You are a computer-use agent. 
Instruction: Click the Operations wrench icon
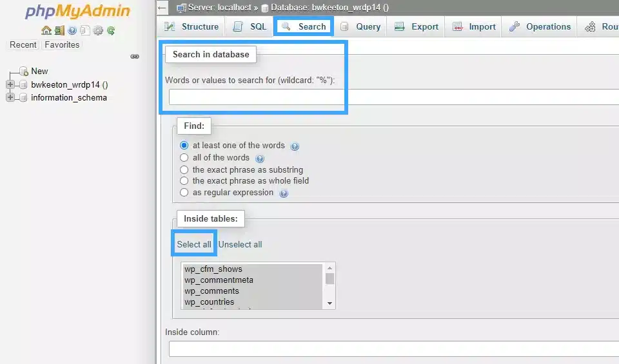coord(515,26)
